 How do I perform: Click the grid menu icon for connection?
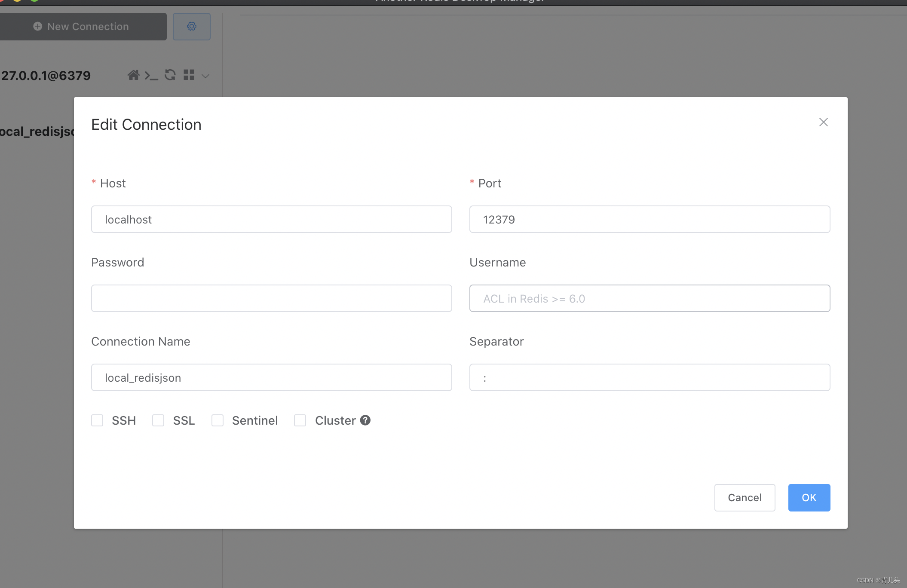[189, 75]
